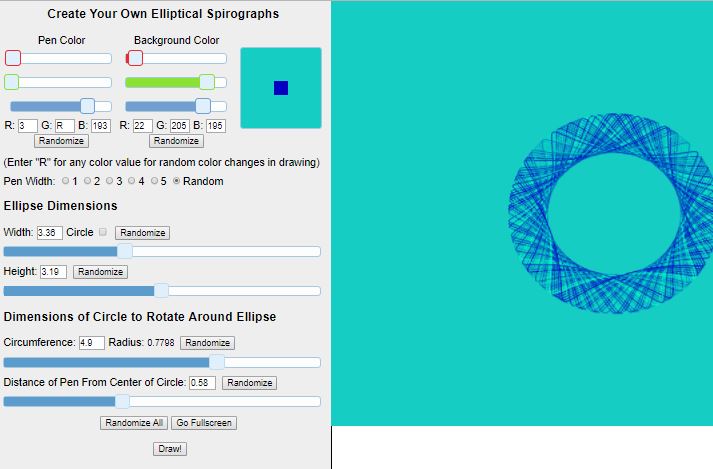713x469 pixels.
Task: Choose Pen Width 5 option
Action: tap(156, 181)
